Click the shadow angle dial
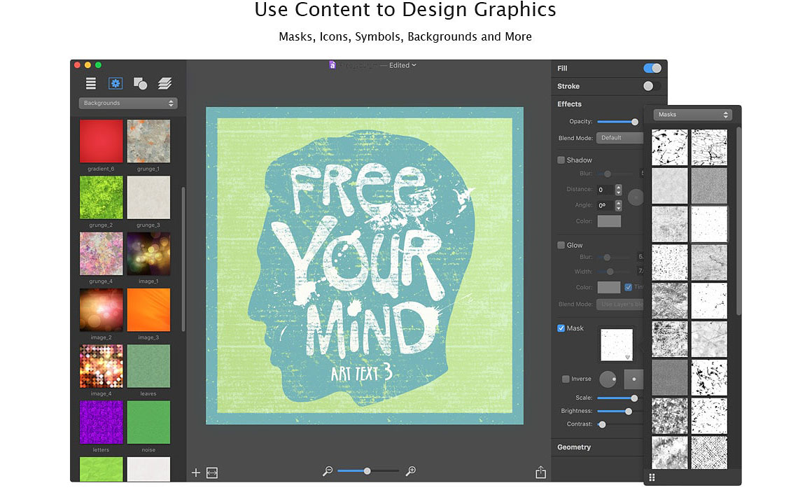The image size is (812, 504). (x=636, y=197)
